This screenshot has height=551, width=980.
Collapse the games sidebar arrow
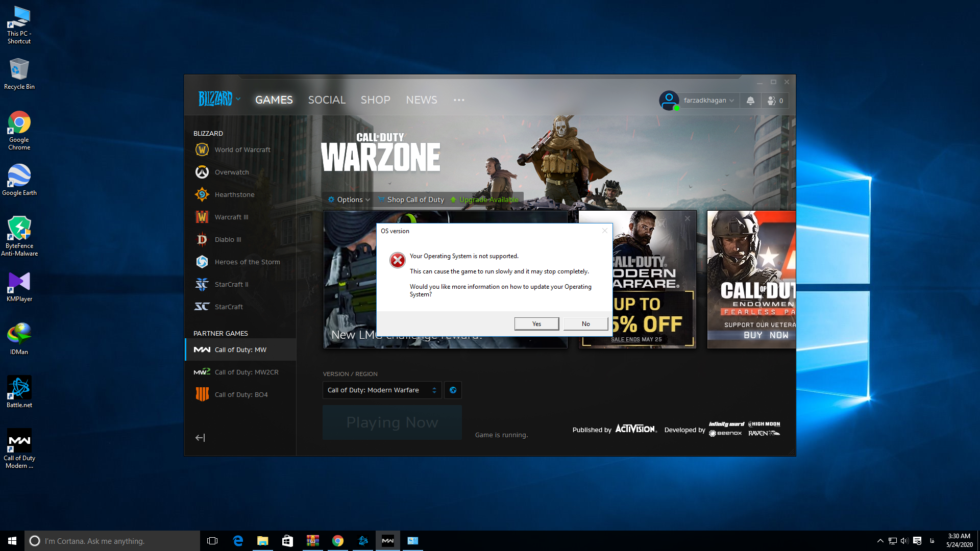[x=200, y=438]
